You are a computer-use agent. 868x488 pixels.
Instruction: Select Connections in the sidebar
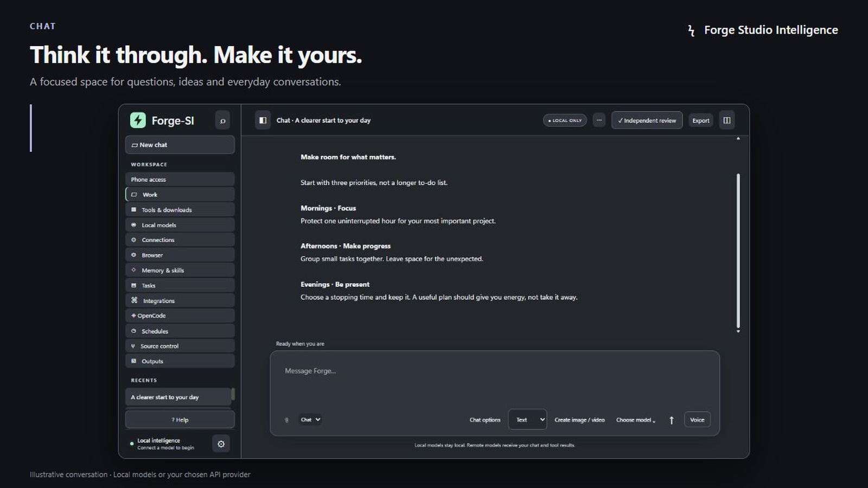pos(180,240)
